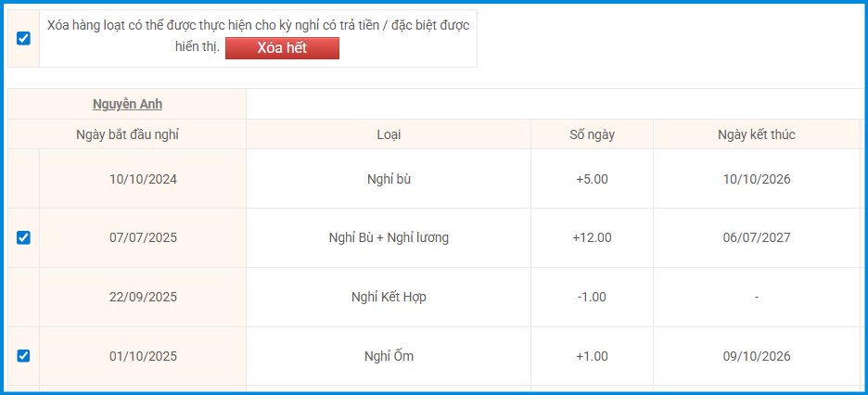Click the Ngày kết thúc column header
This screenshot has height=395, width=868.
[x=756, y=134]
